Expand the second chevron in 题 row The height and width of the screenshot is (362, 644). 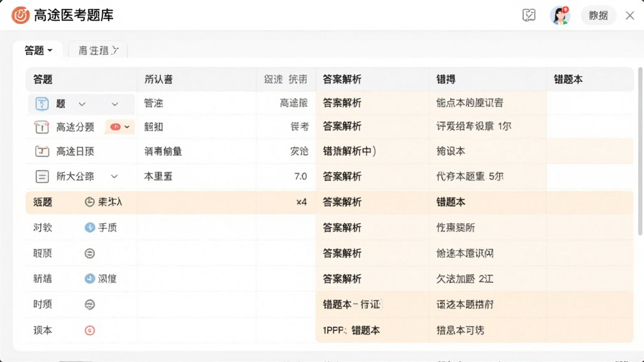(114, 104)
